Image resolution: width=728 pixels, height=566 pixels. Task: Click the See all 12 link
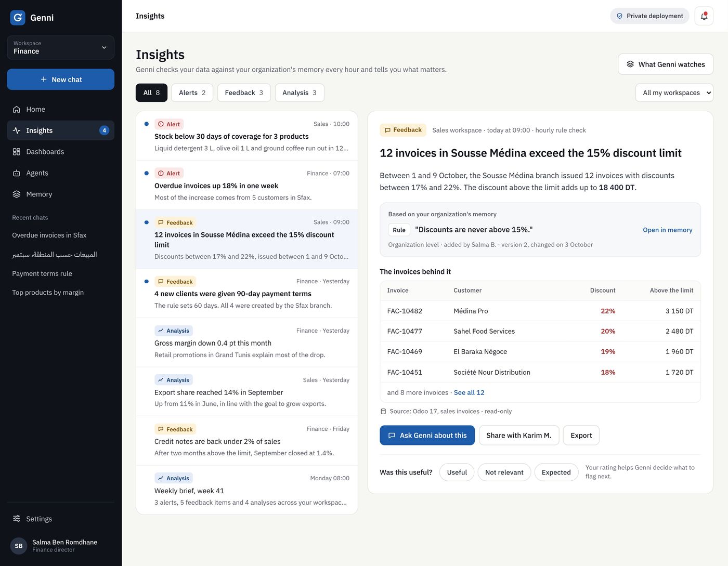click(469, 392)
